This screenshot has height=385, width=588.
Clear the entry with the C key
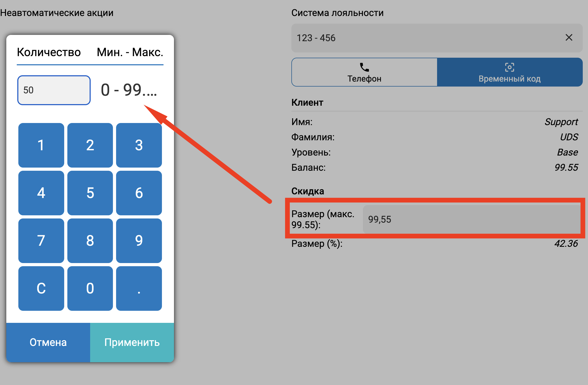click(41, 288)
